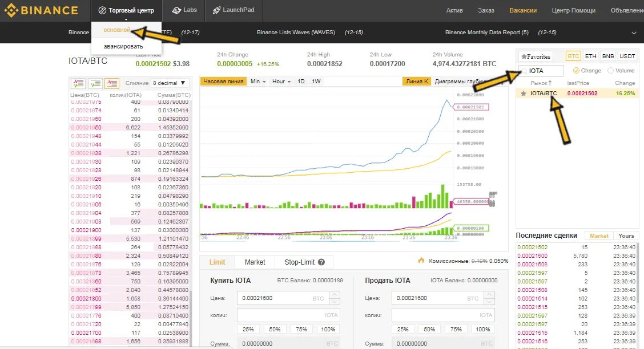Set sell amount to 50%

click(x=429, y=329)
